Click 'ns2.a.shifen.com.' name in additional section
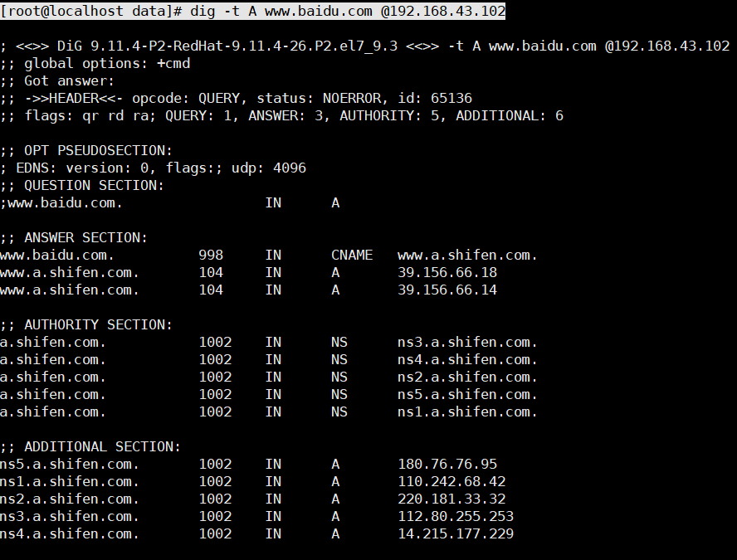 click(x=70, y=499)
